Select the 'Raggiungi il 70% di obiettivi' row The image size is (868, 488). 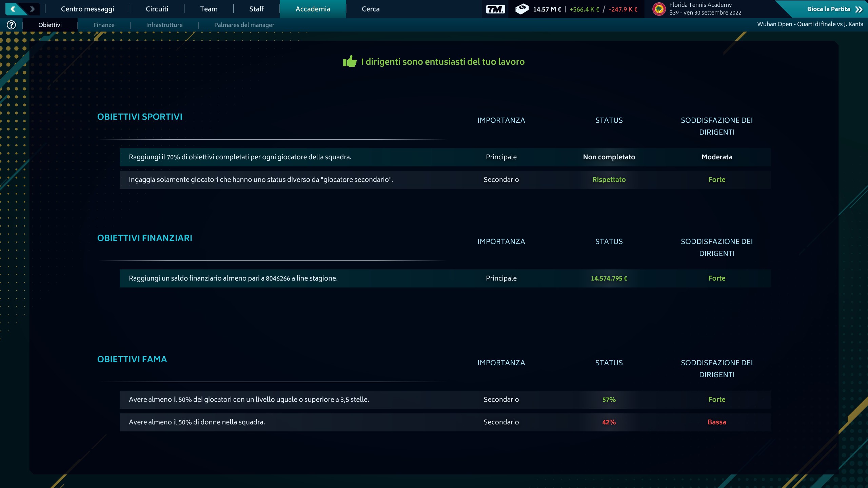click(445, 157)
